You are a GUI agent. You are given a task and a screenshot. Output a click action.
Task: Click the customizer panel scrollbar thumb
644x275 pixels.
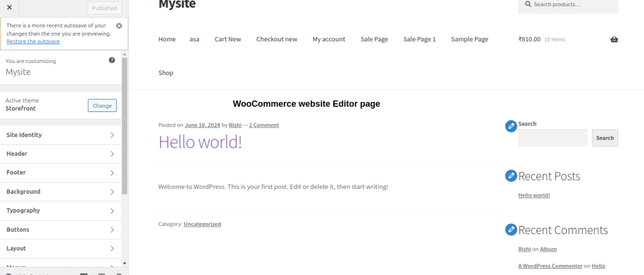click(125, 126)
